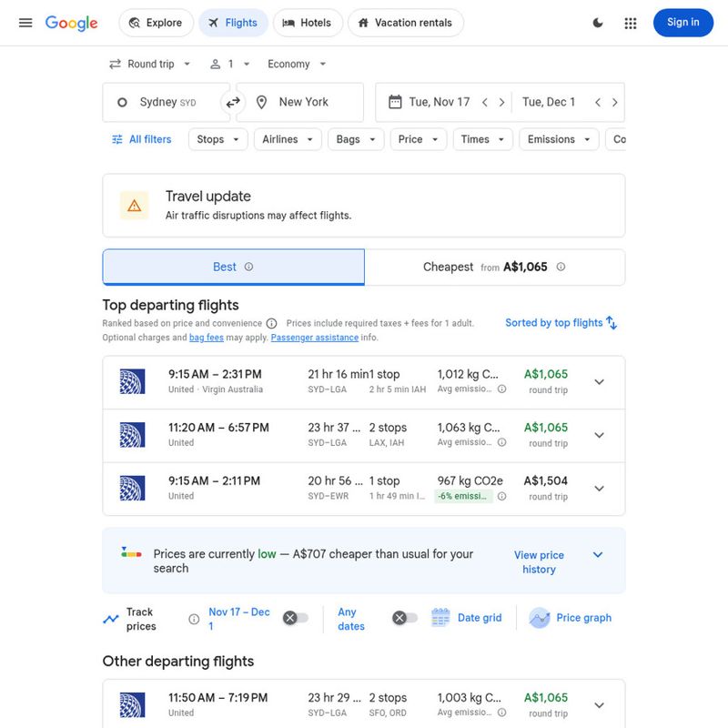Click the Sign in button
This screenshot has width=728, height=728.
coord(683,23)
